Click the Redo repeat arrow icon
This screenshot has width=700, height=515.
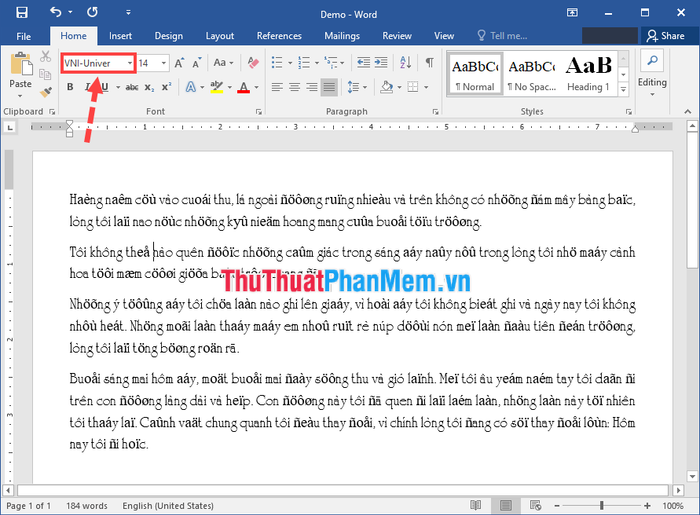[x=93, y=12]
